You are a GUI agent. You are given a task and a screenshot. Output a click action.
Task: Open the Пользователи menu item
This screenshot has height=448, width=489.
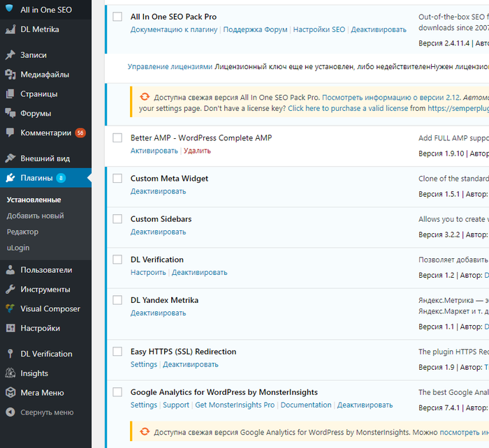(x=46, y=270)
